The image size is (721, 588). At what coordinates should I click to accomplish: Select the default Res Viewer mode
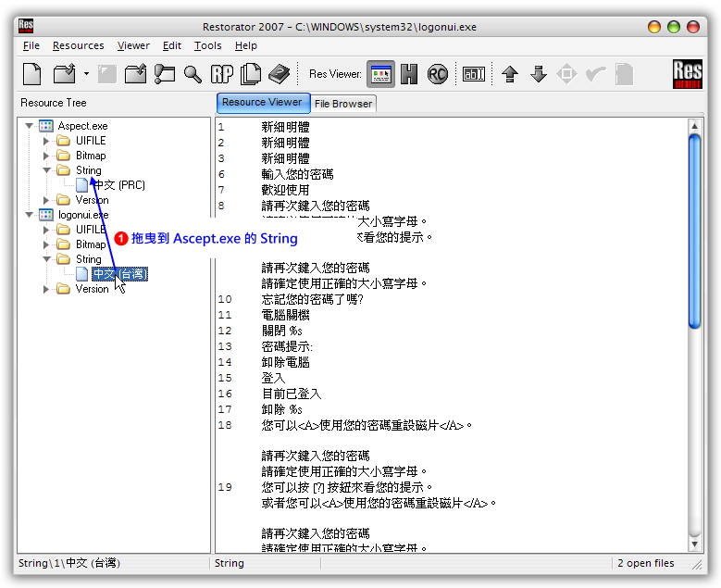pos(380,74)
